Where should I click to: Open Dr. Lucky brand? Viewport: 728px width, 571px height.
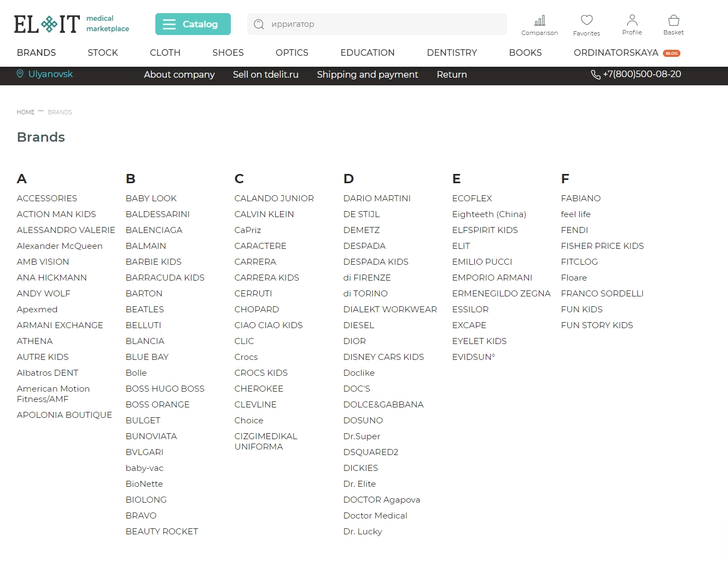(x=363, y=531)
